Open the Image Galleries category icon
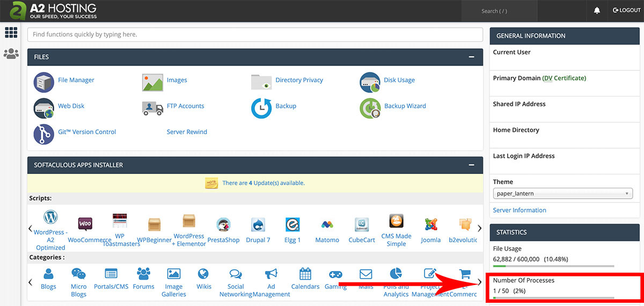Viewport: 644px width, 306px height. (174, 274)
